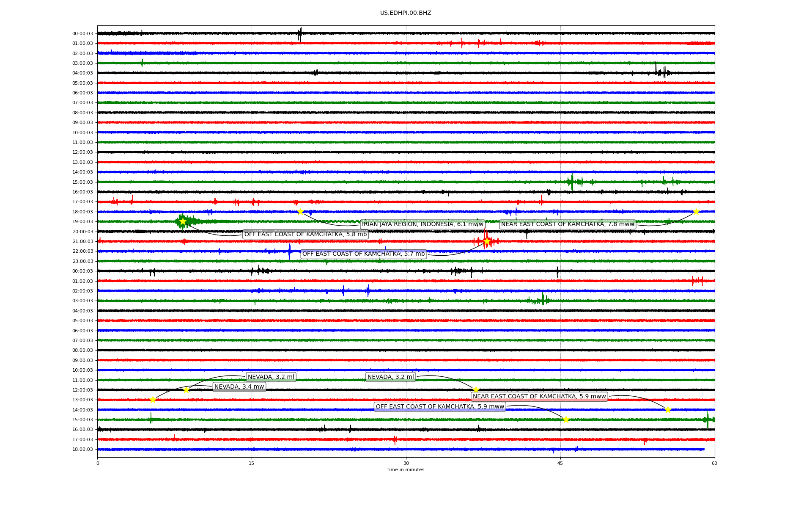
Task: Click the US.EDHPI.00.BHZ plot title
Action: click(x=406, y=13)
